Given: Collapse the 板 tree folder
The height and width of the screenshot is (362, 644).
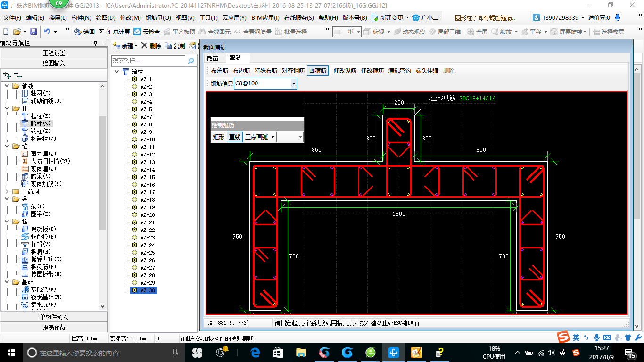Looking at the screenshot, I should coord(7,222).
